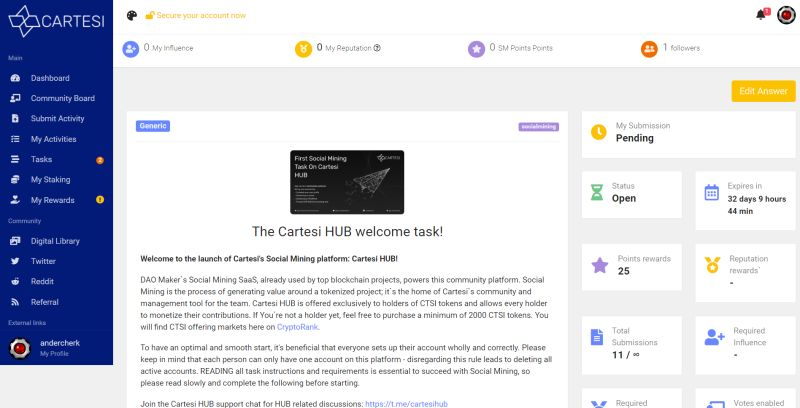This screenshot has height=408, width=800.
Task: Click the Generic category tag
Action: 153,126
